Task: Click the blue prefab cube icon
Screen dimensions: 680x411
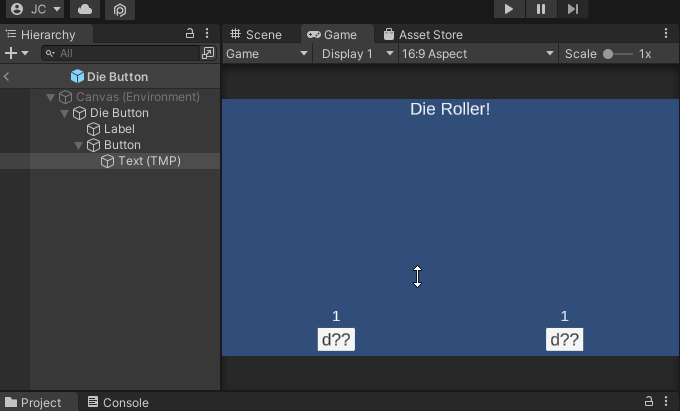Action: (77, 76)
